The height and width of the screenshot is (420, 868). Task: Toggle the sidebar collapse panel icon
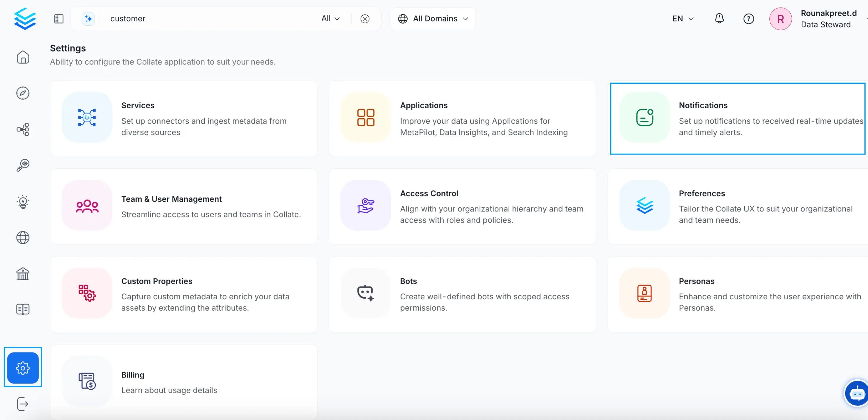tap(59, 19)
